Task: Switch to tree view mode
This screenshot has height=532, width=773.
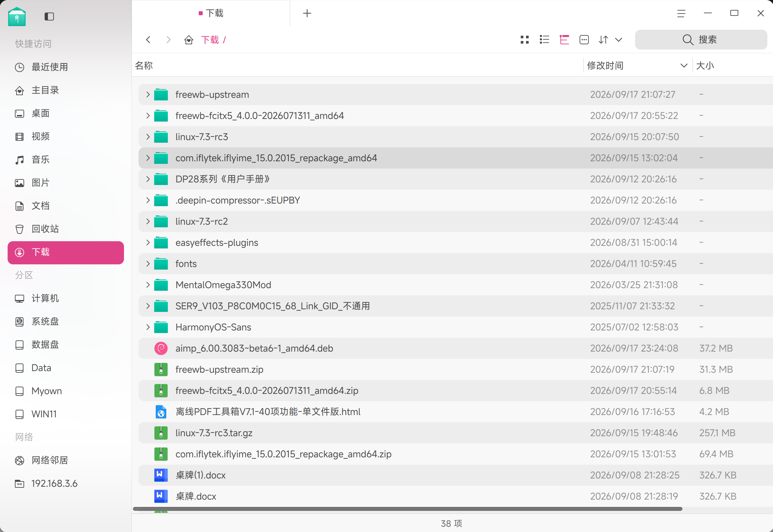Action: pos(564,40)
